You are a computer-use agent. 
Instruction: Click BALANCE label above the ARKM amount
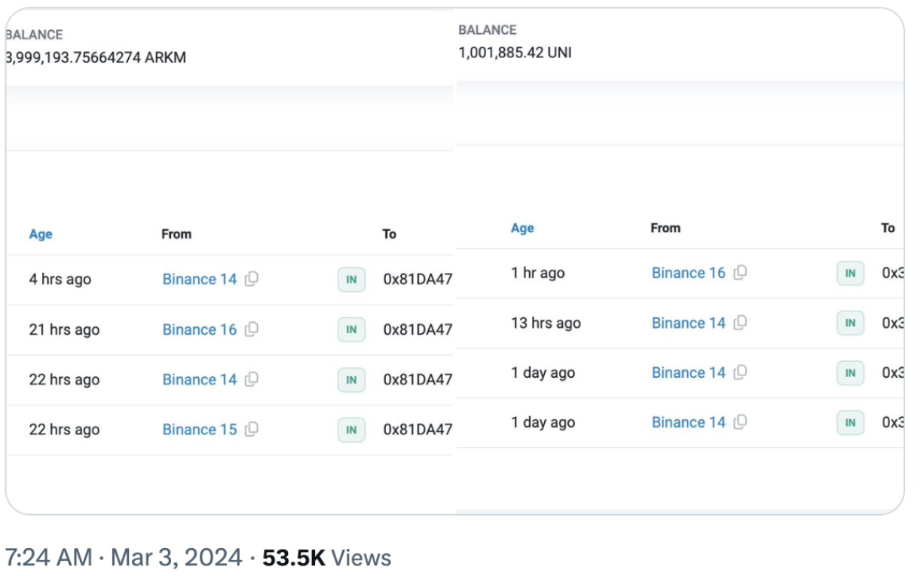34,35
